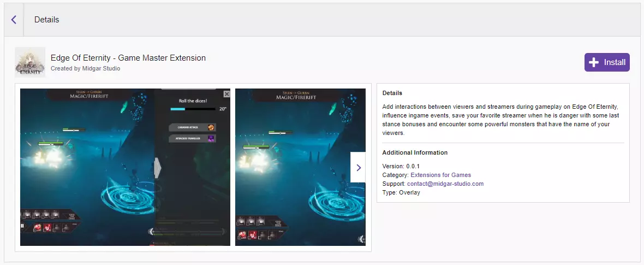Click the Install button
The height and width of the screenshot is (265, 644).
tap(607, 62)
